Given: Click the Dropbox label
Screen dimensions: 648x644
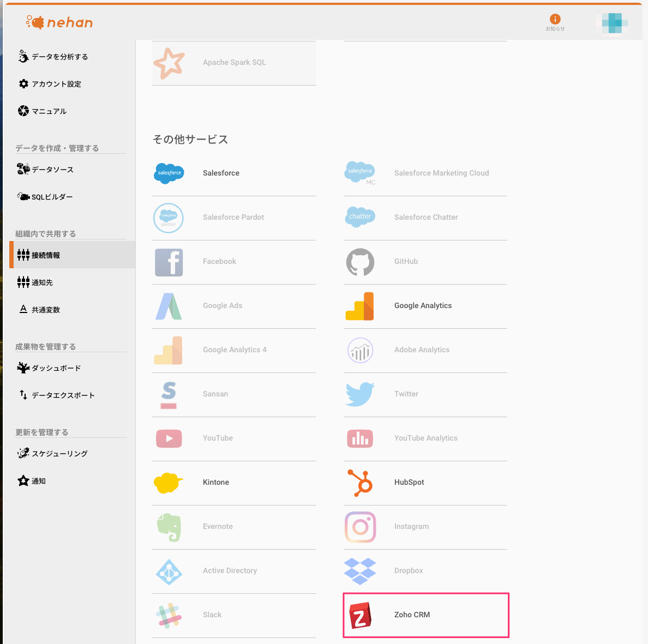Looking at the screenshot, I should click(x=409, y=570).
